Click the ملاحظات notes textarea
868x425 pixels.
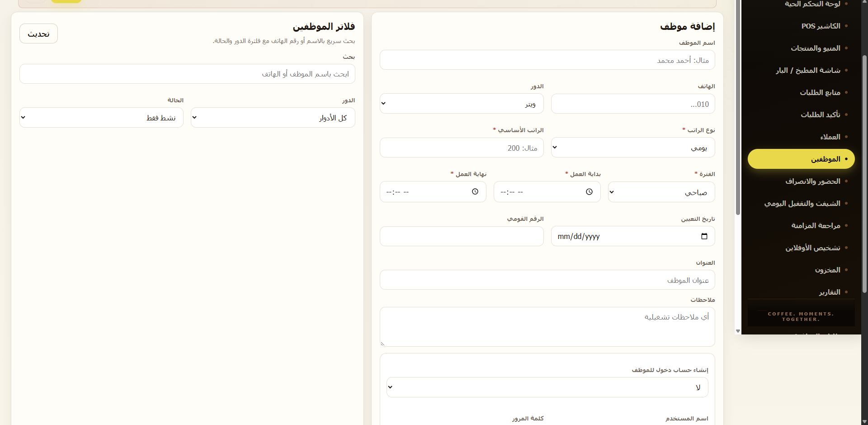pos(547,327)
